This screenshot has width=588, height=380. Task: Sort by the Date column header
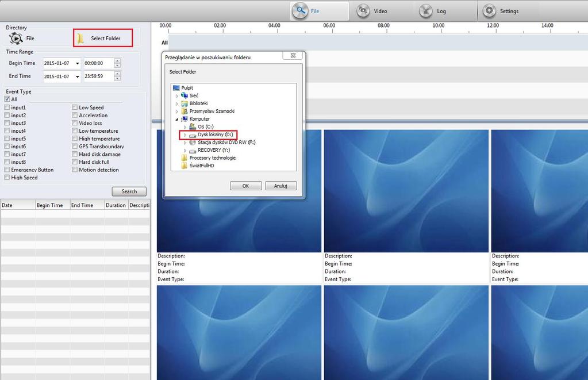point(18,205)
